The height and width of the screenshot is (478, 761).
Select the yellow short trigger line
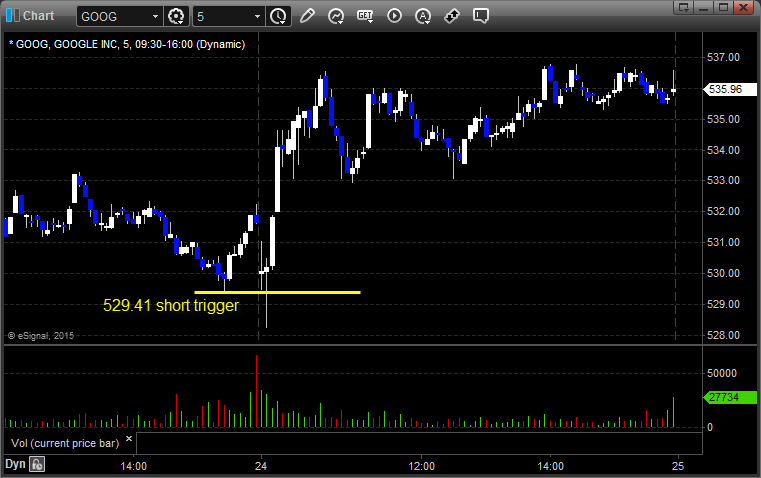[x=277, y=292]
